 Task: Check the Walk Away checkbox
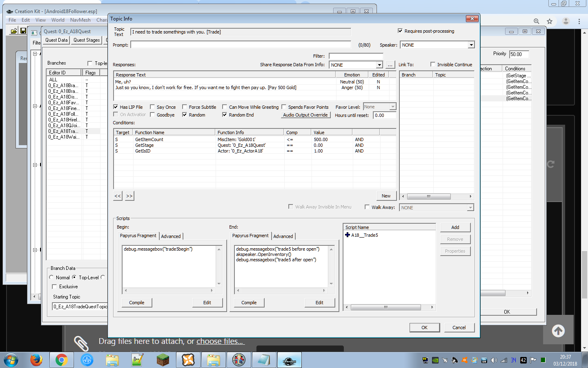click(x=367, y=207)
